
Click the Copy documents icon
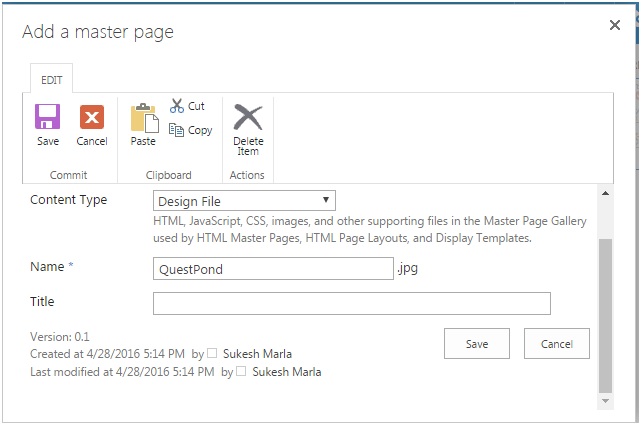(x=176, y=130)
